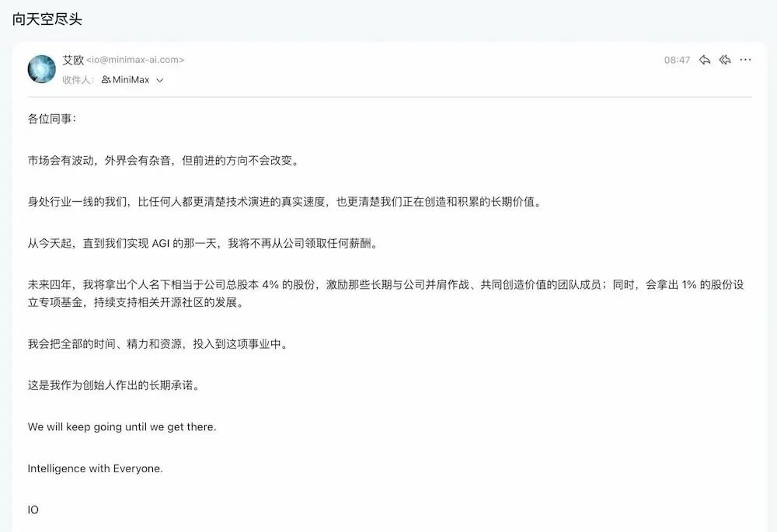Screen dimensions: 777x532
Task: Click the signature IO
Action: (x=33, y=509)
